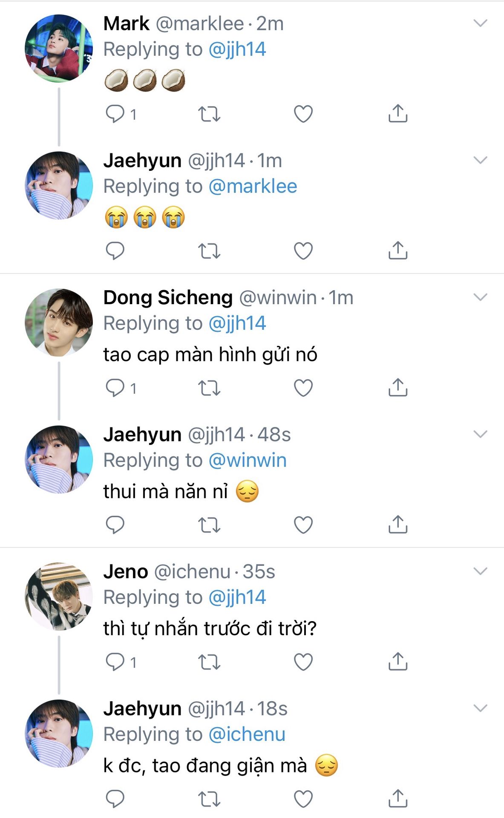The width and height of the screenshot is (504, 818).
Task: Reply to Mark's coconut emoji tweet
Action: 115,114
